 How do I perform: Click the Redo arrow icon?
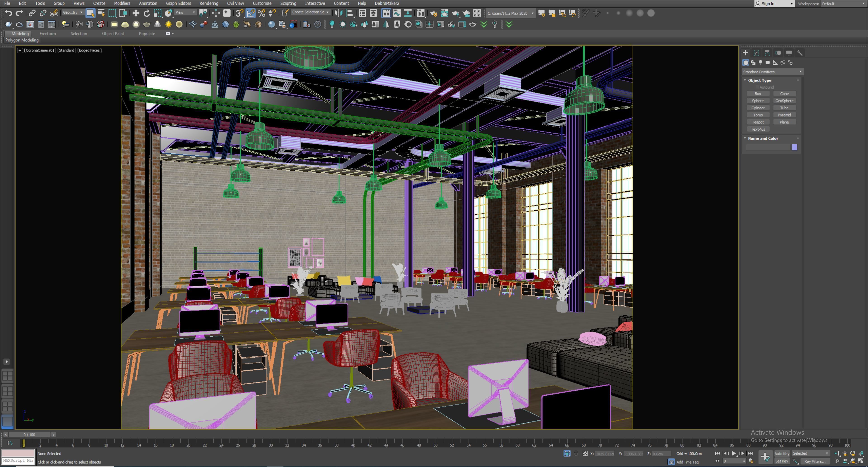[x=19, y=13]
